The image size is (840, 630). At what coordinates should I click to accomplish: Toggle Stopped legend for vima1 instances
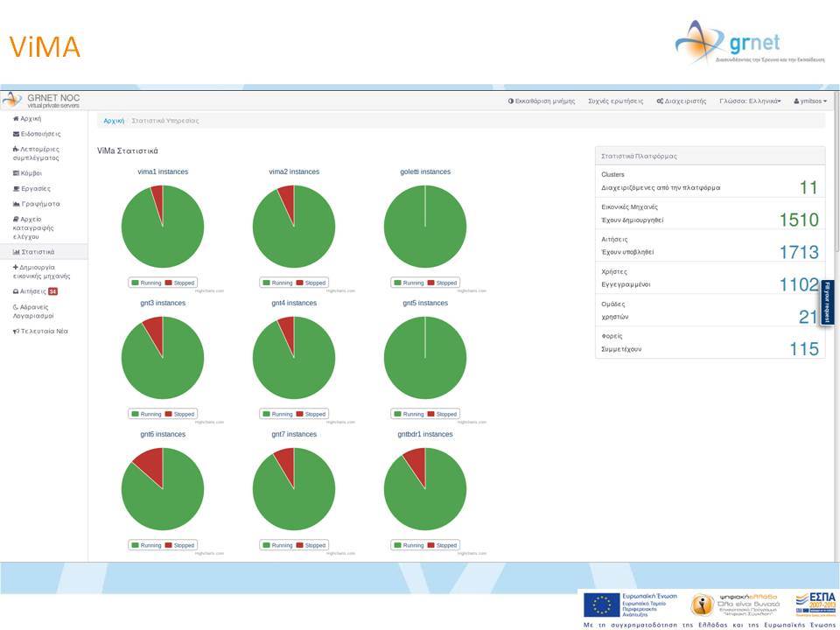(180, 283)
